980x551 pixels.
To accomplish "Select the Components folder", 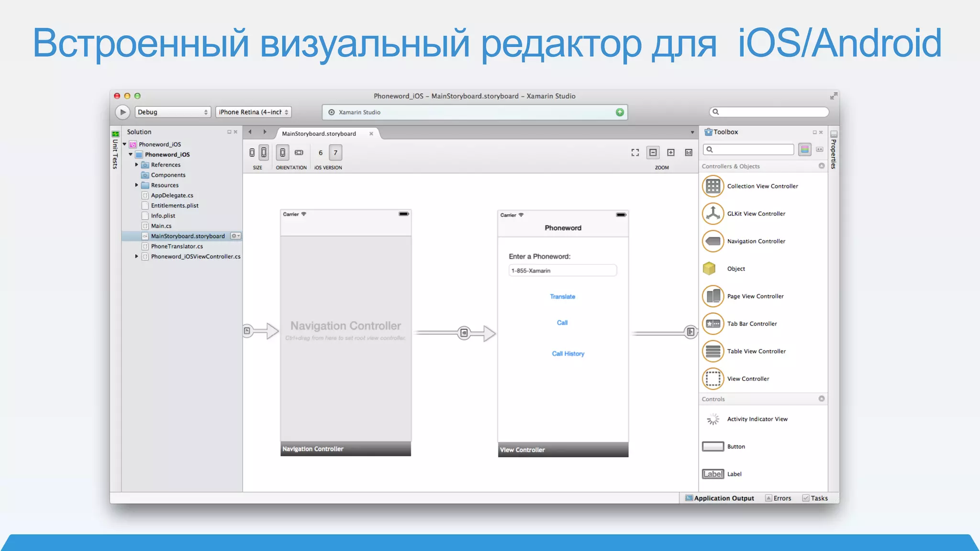I will coord(168,175).
